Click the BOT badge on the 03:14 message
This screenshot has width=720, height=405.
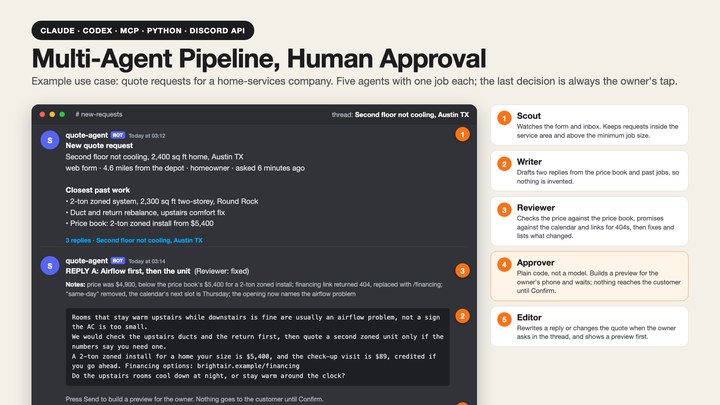pyautogui.click(x=118, y=260)
